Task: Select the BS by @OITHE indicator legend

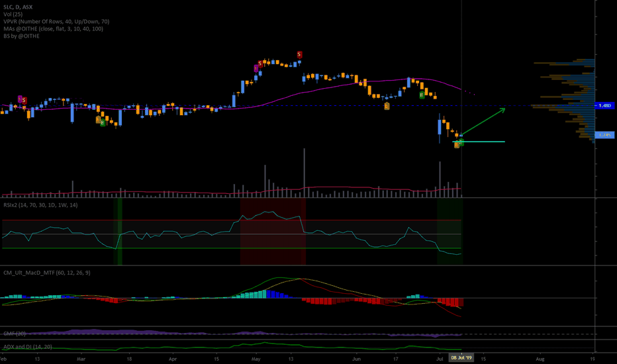Action: 21,36
